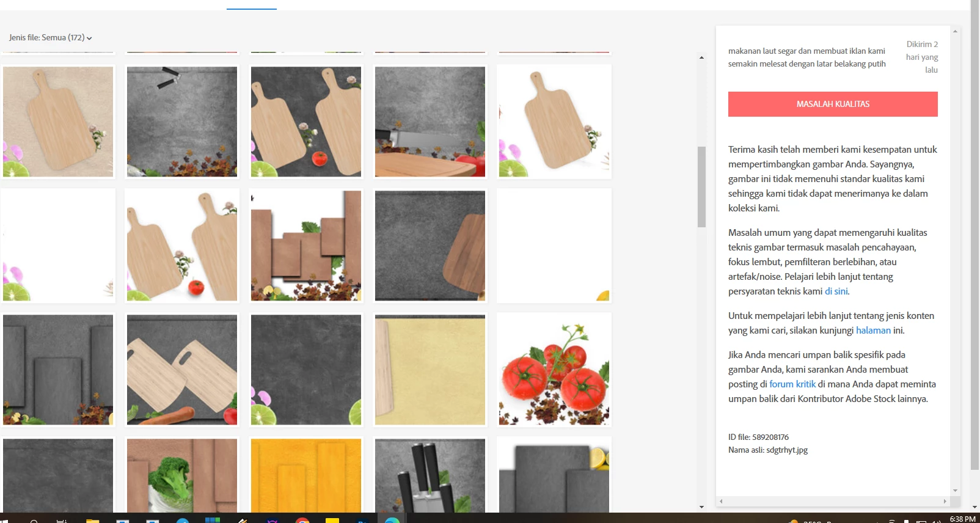This screenshot has width=980, height=523.
Task: Select orange yellow boards thumbnail
Action: pos(306,475)
